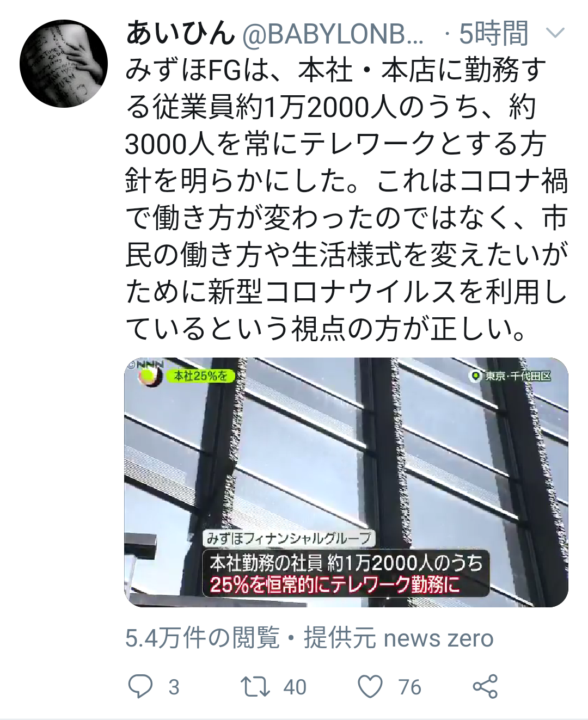Expand the tweet options chevron menu
Image resolution: width=588 pixels, height=720 pixels.
tap(555, 34)
